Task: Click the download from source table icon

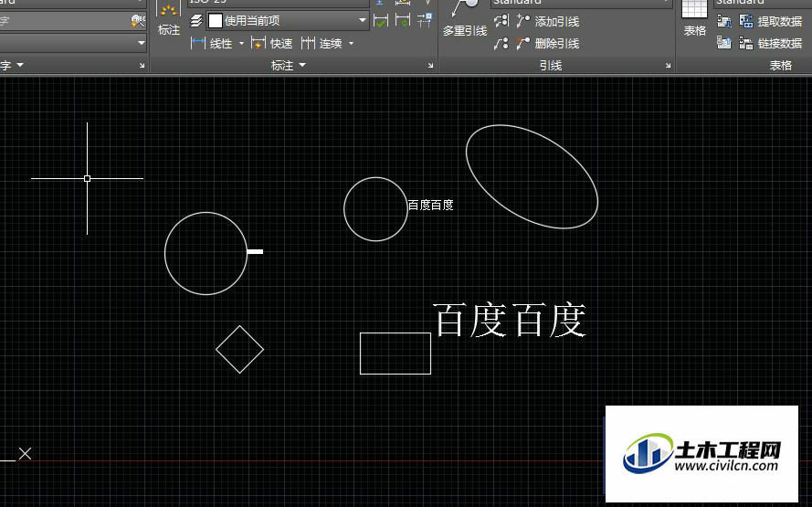Action: pos(724,21)
